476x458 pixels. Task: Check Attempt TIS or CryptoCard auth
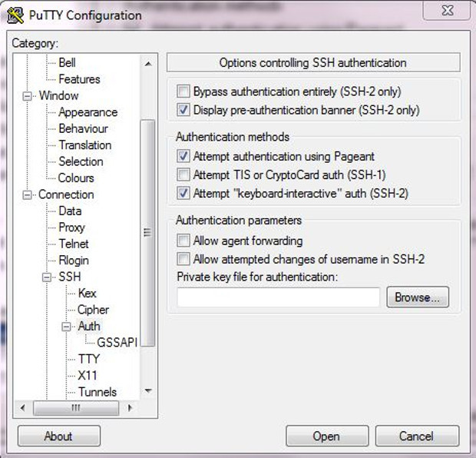coord(183,174)
